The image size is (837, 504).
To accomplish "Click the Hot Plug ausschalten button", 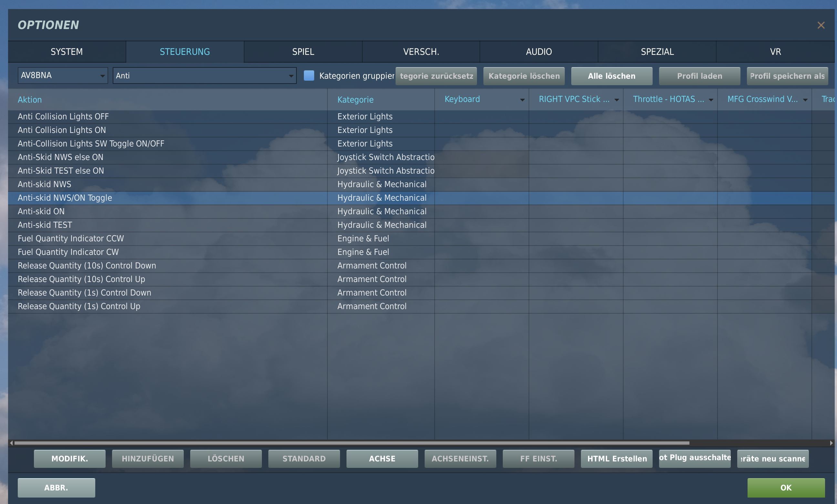I will tap(695, 459).
